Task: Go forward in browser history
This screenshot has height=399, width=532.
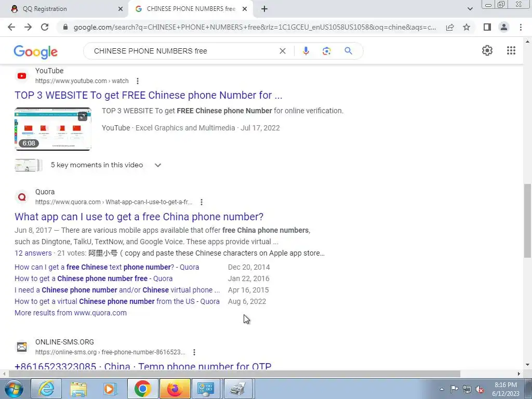Action: point(28,27)
